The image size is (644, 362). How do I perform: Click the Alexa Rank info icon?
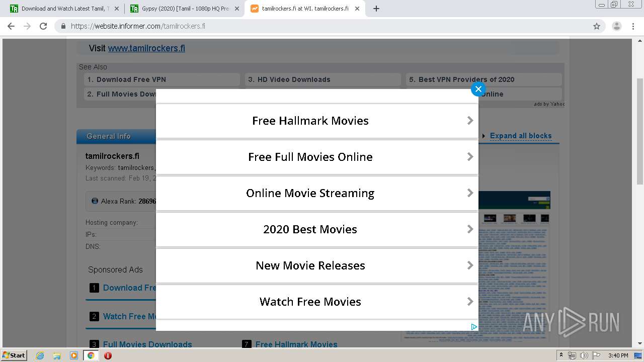95,201
